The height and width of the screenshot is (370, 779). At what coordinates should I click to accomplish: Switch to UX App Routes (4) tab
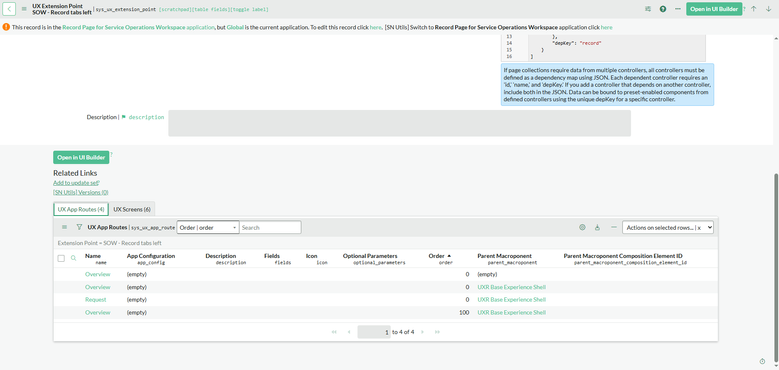tap(80, 209)
